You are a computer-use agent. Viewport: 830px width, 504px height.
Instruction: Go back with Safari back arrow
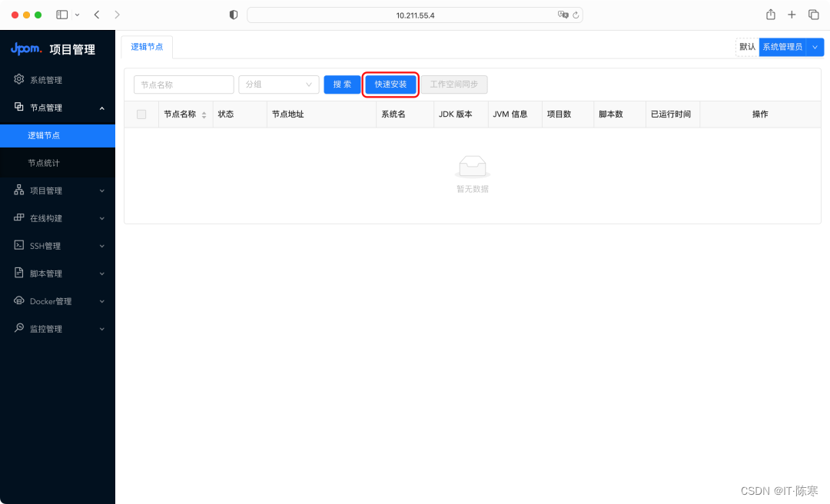[97, 15]
